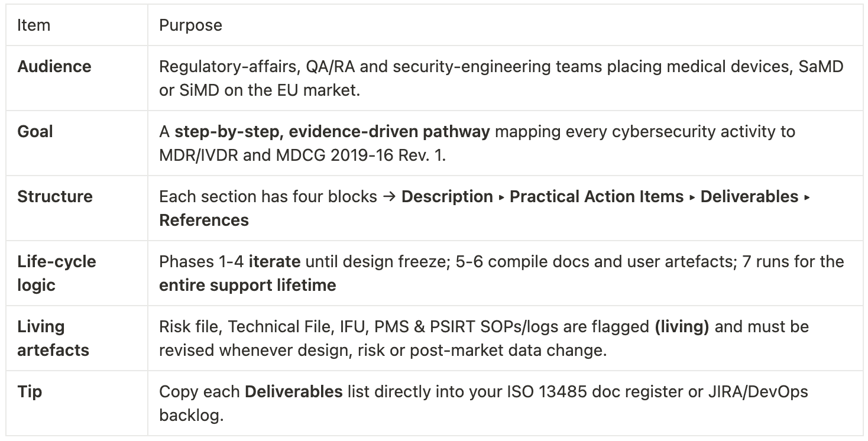Click the bold word "iterate"

click(x=274, y=261)
